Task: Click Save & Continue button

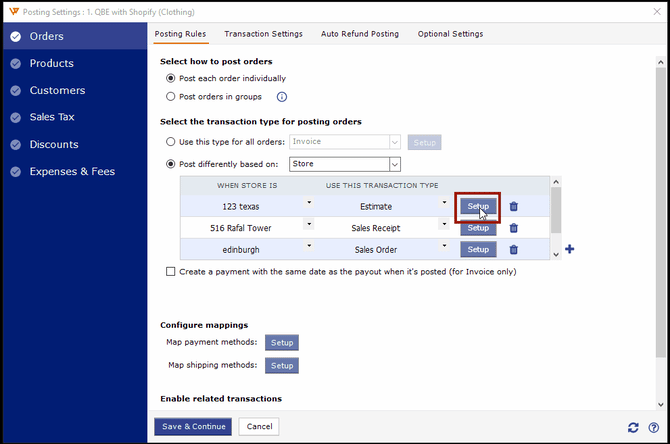Action: click(193, 427)
